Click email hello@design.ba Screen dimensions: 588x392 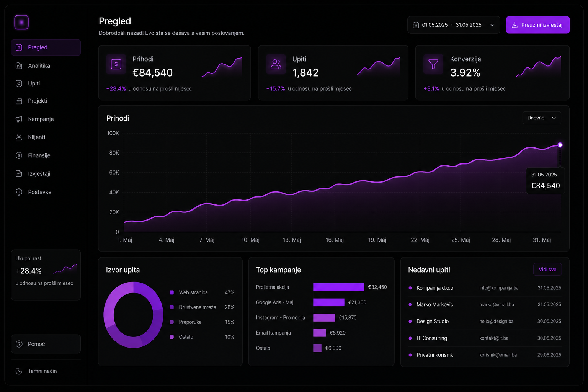[497, 322]
